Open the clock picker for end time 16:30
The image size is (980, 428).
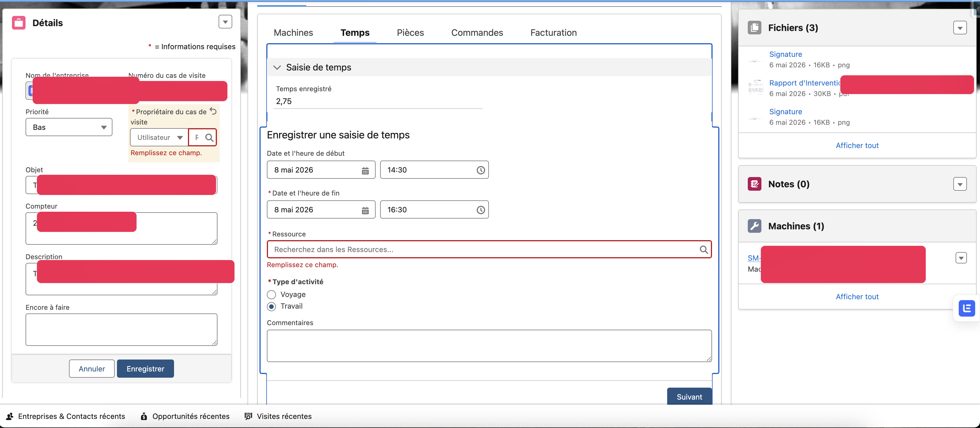coord(481,210)
